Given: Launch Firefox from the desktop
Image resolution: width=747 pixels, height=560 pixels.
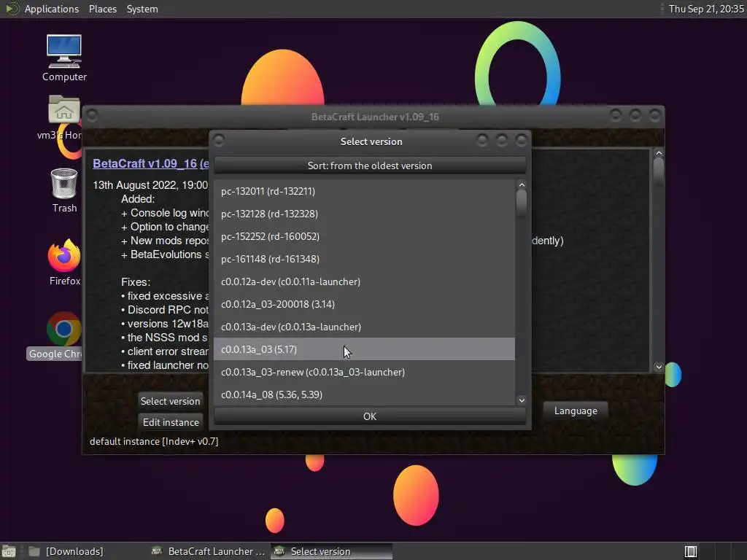Looking at the screenshot, I should [64, 262].
